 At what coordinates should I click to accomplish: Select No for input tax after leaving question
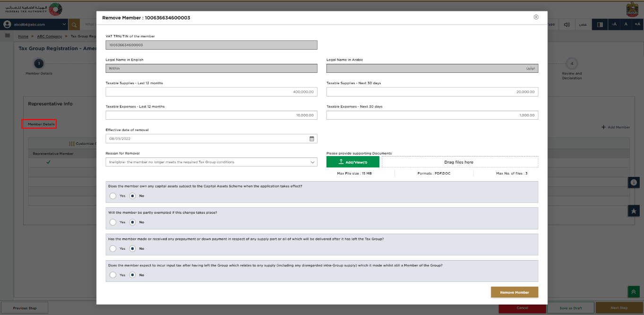coord(132,275)
